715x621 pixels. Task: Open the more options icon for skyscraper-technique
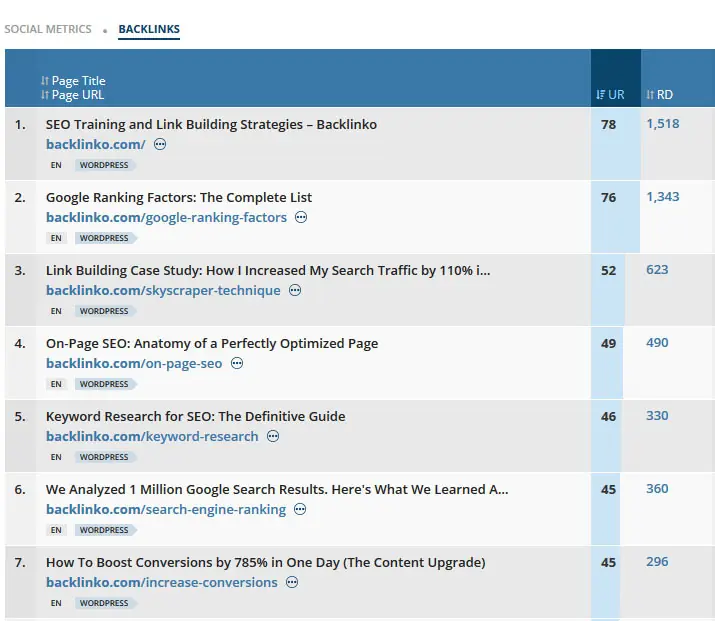pos(295,290)
